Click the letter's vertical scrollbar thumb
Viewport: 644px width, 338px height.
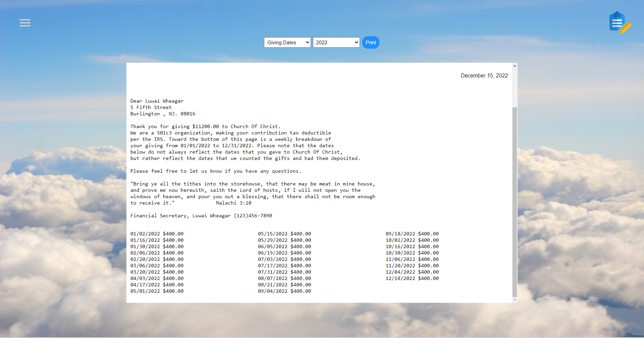click(x=515, y=202)
